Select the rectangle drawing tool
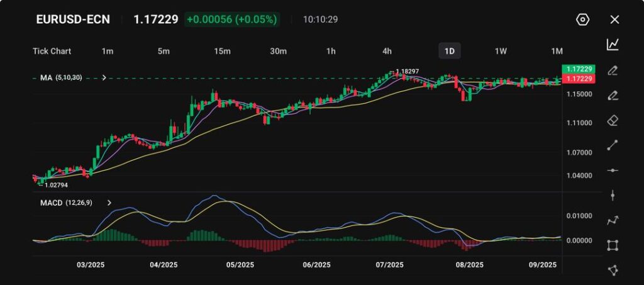The image size is (644, 285). pos(613,245)
